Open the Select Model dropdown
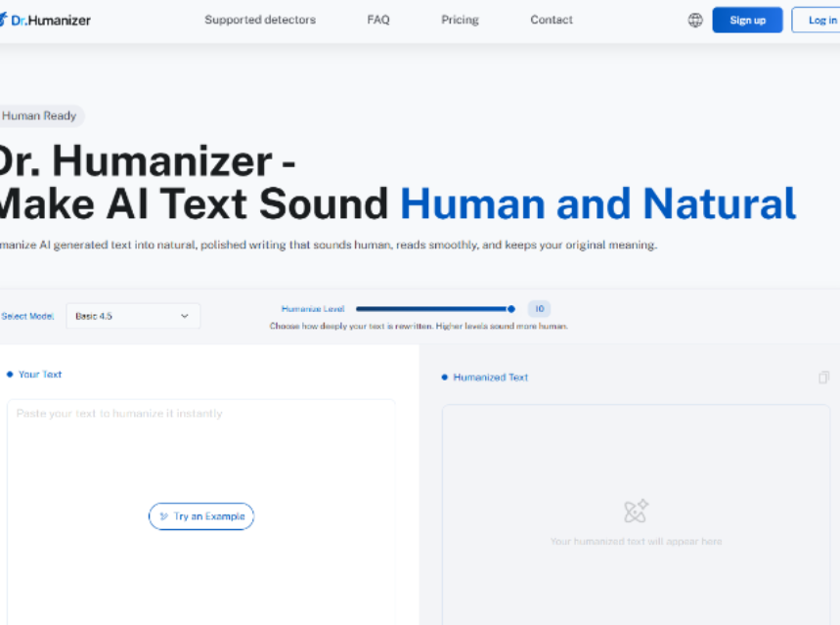 click(133, 316)
